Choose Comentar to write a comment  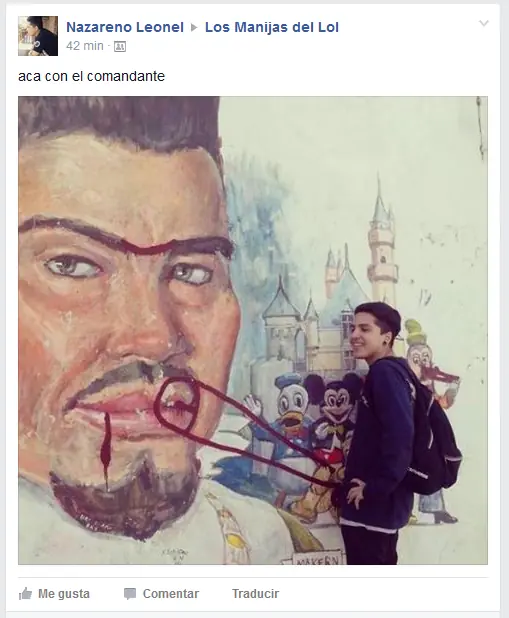(171, 594)
